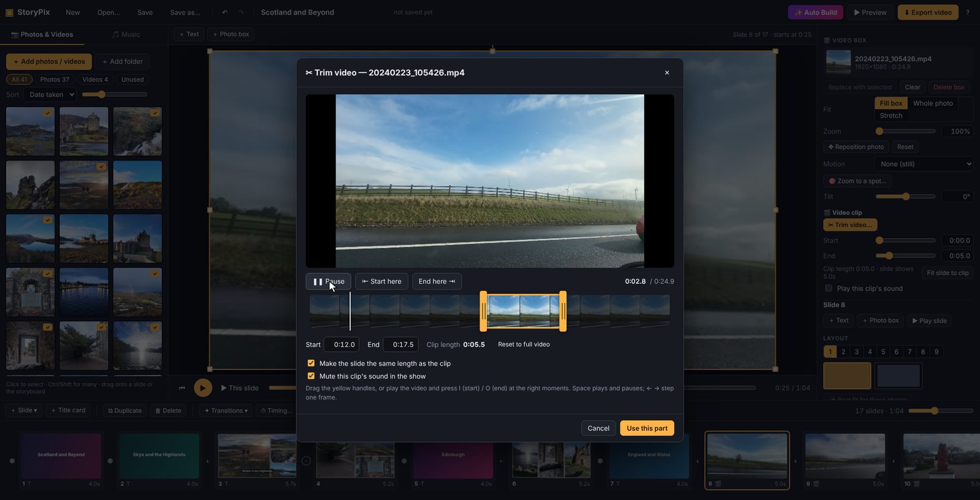This screenshot has width=980, height=500.
Task: Click Trim video... in Video clip section
Action: tap(850, 225)
